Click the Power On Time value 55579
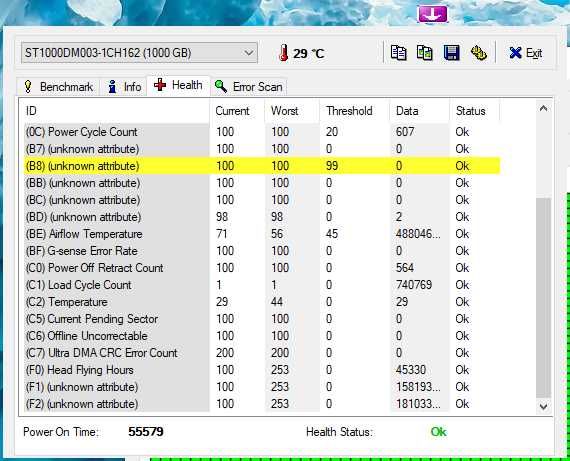Viewport: 570px width, 461px height. click(146, 432)
